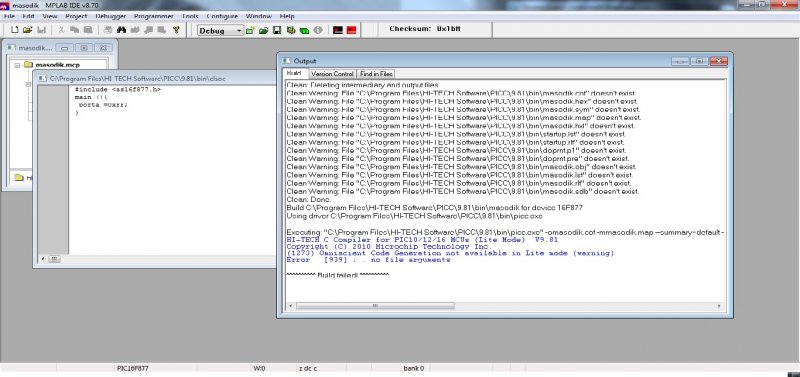
Task: Click the 'Build failed!' line in Output
Action: coord(338,275)
